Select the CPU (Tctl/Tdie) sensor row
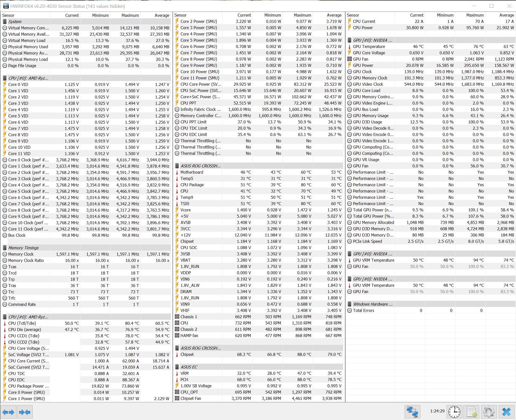Viewport: 516px width, 420px height. (x=22, y=323)
